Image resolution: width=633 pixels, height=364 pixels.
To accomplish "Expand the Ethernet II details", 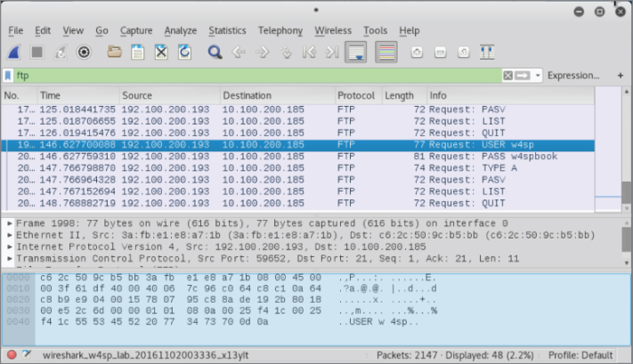I will (9, 235).
